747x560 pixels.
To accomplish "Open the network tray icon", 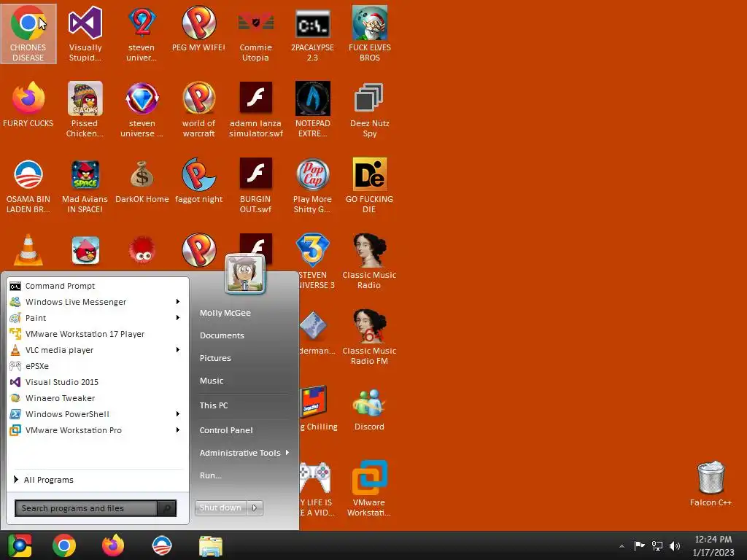I will click(657, 545).
